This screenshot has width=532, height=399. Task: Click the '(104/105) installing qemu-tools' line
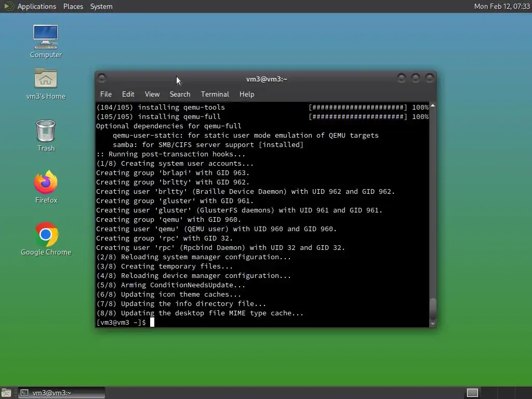click(x=262, y=107)
